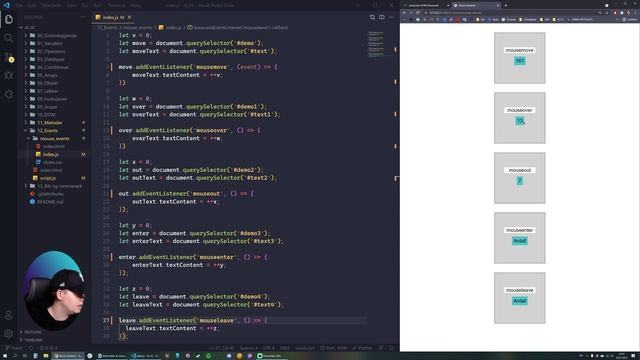Viewport: 640px width, 360px height.
Task: Open the File menu in VS Code
Action: (x=19, y=5)
